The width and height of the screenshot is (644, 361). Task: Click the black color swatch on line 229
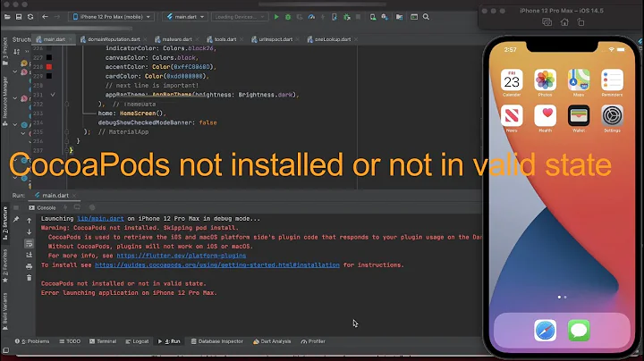point(49,76)
